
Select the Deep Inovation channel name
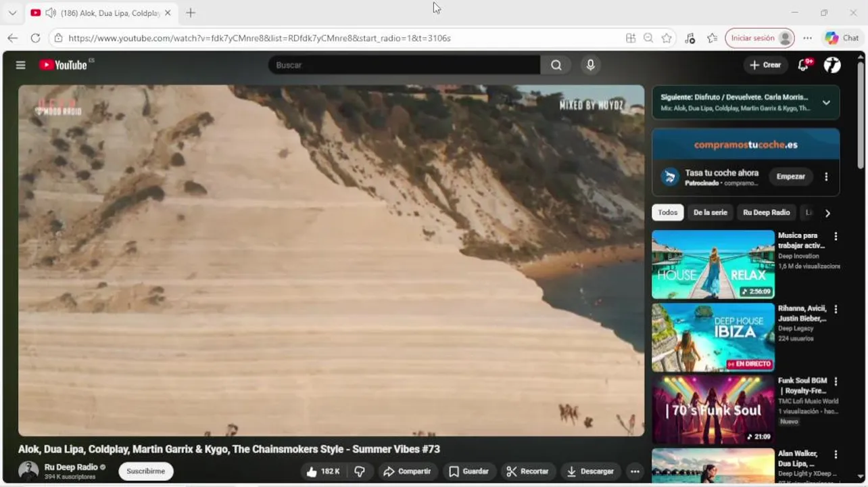tap(798, 256)
